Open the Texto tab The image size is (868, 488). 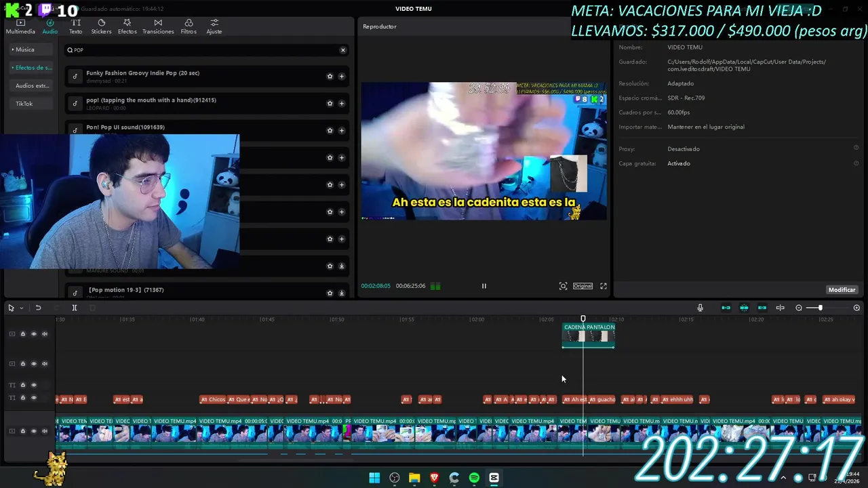click(75, 26)
